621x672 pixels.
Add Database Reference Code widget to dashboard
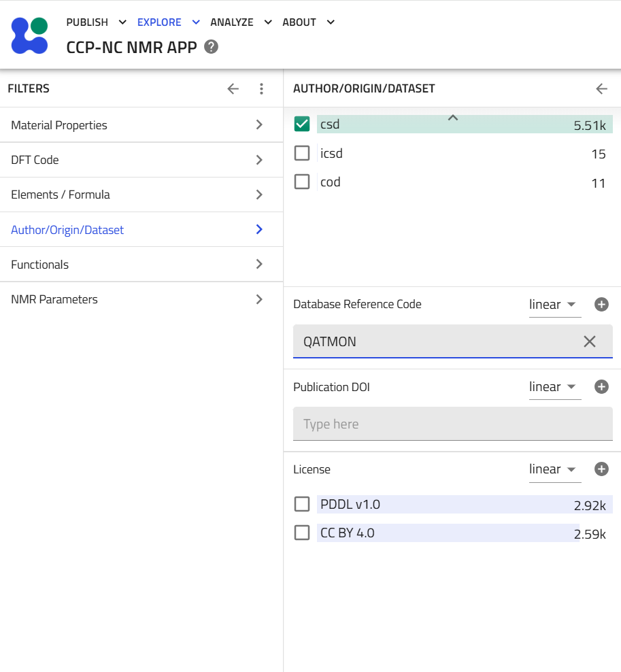(601, 304)
